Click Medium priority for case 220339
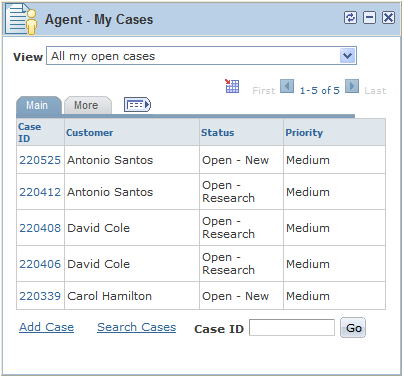Viewport: 404px width, 378px height. point(308,296)
